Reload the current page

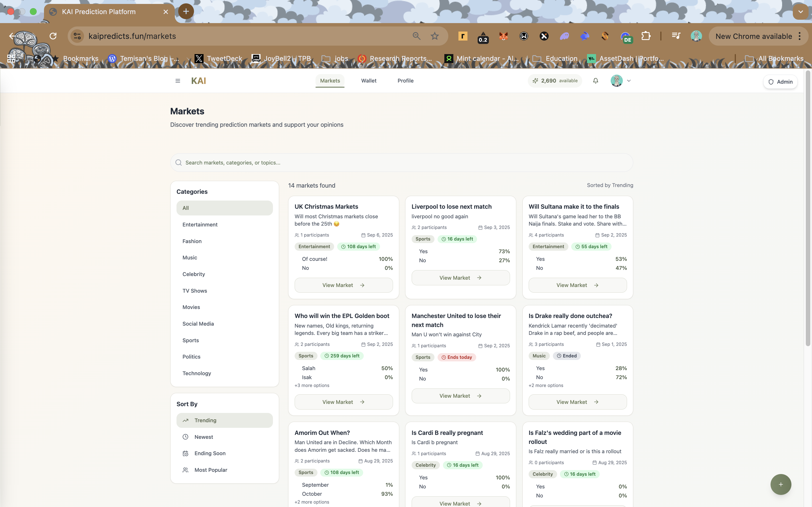click(53, 36)
